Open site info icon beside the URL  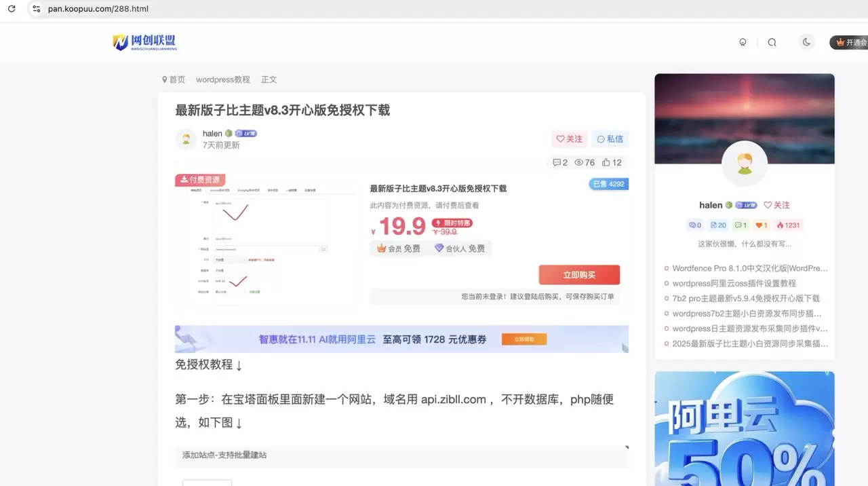click(x=35, y=9)
